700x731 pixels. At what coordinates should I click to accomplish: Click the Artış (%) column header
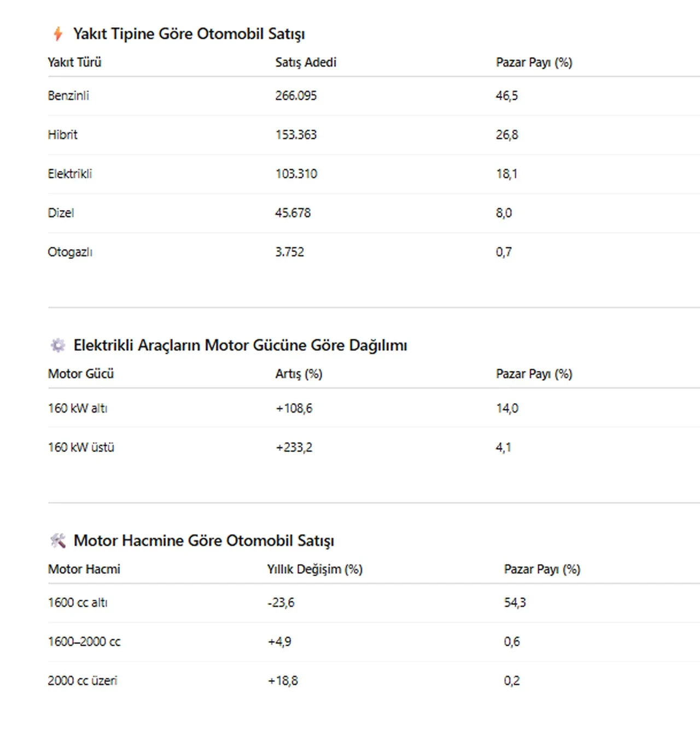click(299, 374)
